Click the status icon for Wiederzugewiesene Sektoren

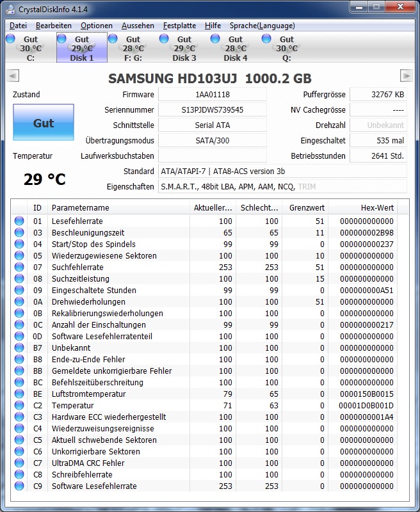[x=19, y=255]
